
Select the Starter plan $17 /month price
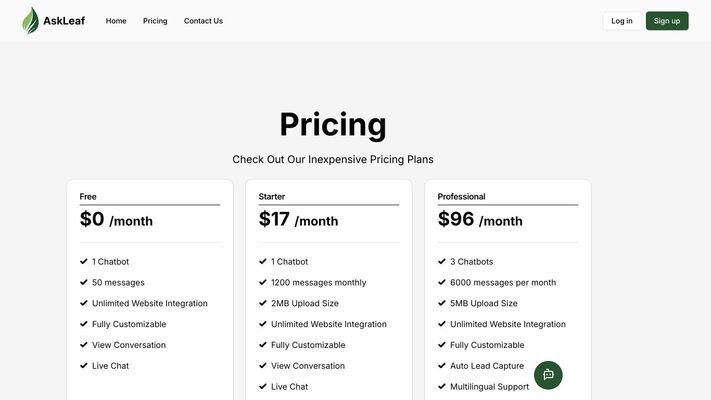(x=298, y=220)
